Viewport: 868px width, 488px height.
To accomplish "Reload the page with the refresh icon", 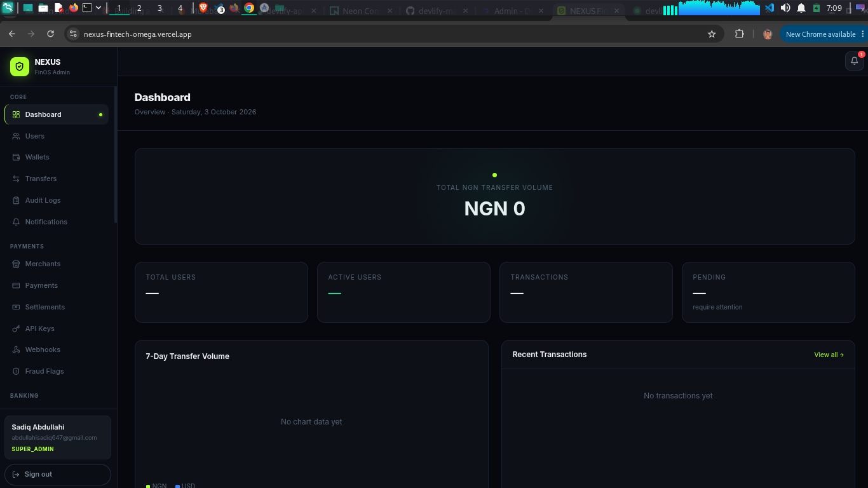I will pos(51,34).
